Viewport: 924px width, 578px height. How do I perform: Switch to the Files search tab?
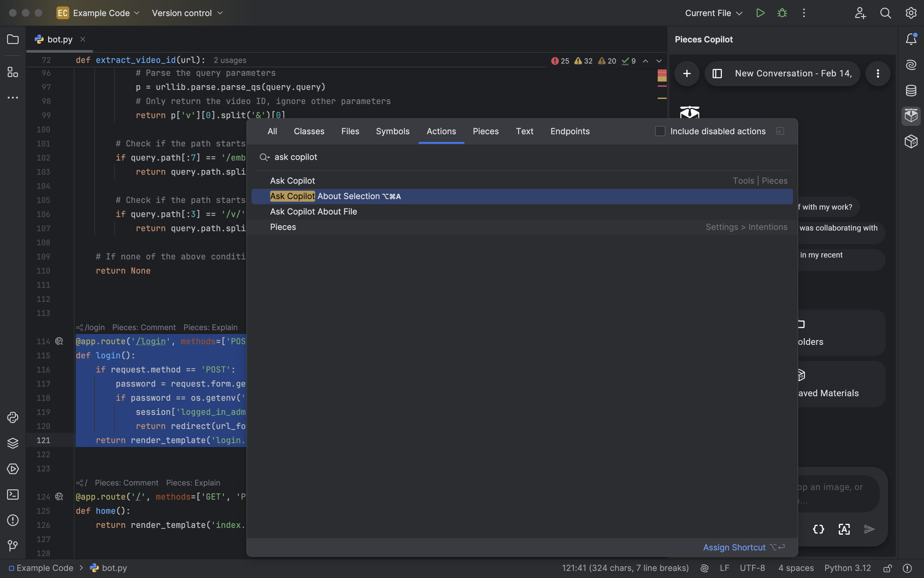point(350,131)
